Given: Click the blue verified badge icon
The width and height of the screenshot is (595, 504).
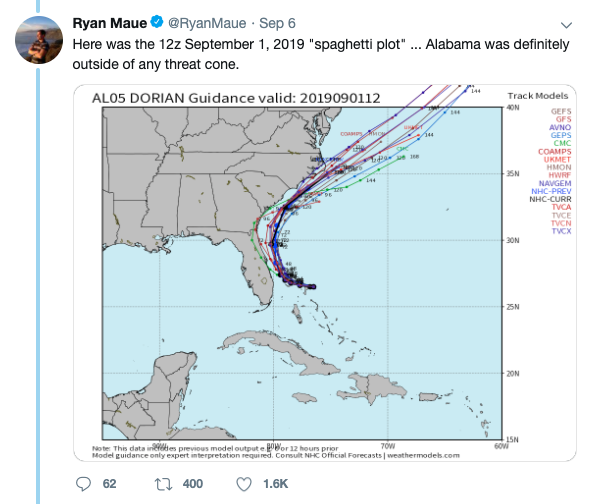Looking at the screenshot, I should (157, 22).
